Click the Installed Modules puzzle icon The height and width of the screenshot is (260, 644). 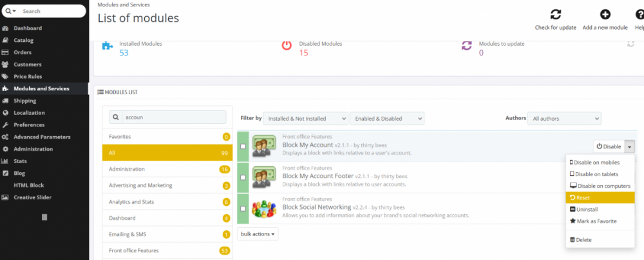pos(108,47)
